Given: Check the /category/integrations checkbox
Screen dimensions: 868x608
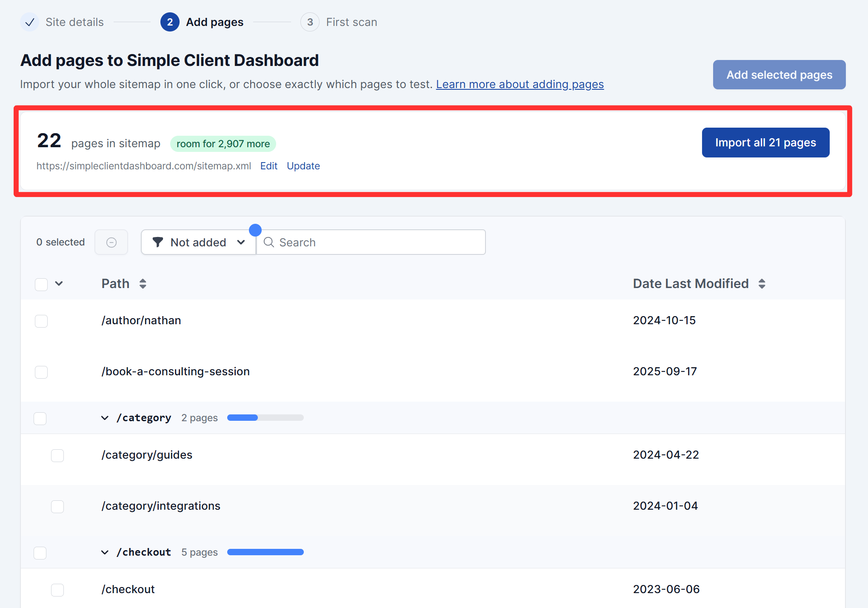Looking at the screenshot, I should 57,506.
